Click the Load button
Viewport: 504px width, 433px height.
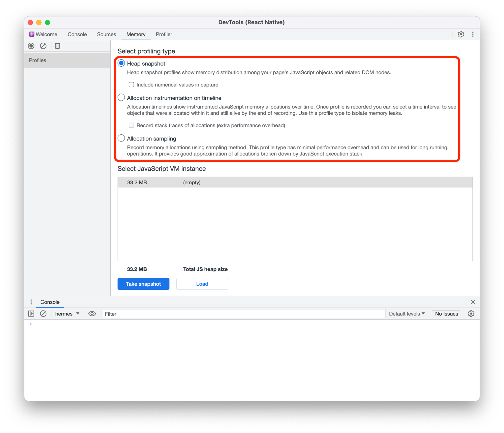[202, 284]
